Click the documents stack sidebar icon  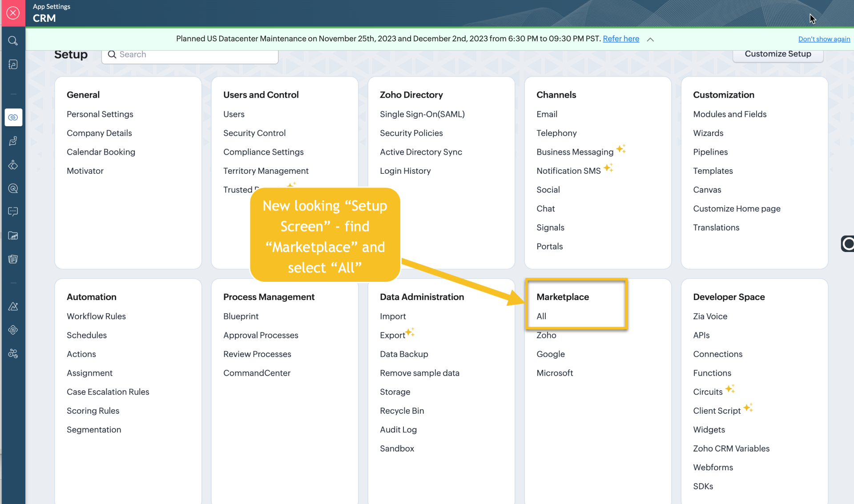point(13,259)
